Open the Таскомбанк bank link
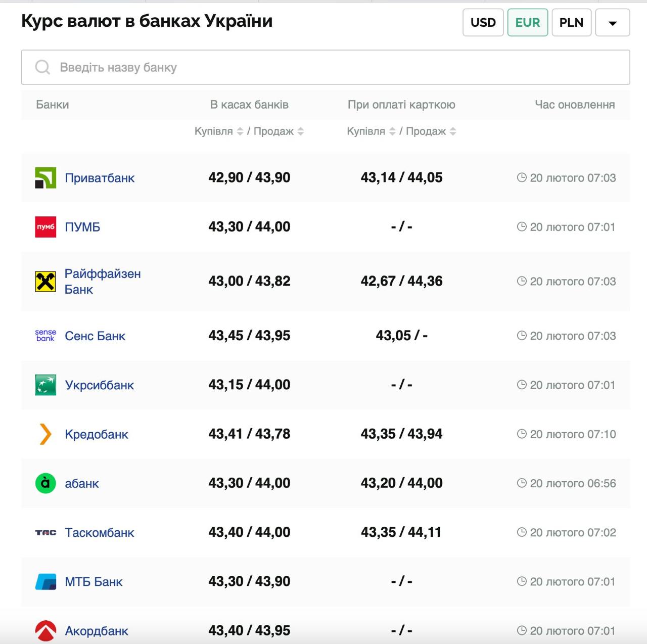647x644 pixels. [x=100, y=533]
